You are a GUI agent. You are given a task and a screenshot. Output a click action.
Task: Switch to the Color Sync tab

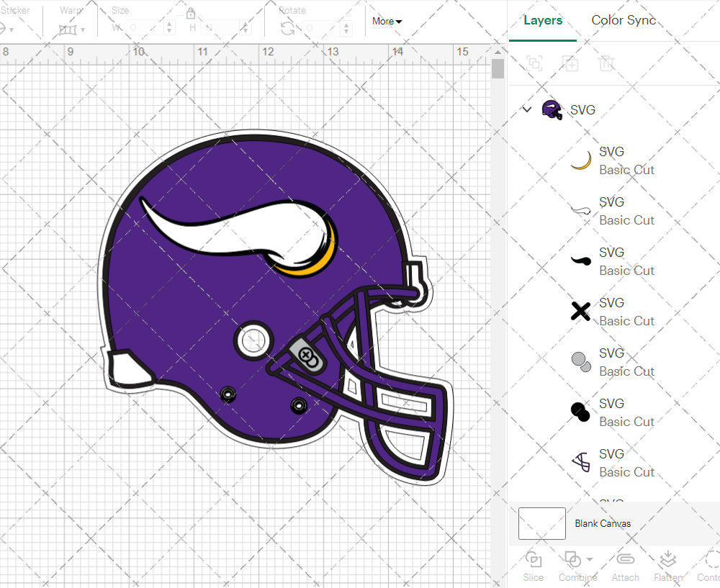(624, 20)
